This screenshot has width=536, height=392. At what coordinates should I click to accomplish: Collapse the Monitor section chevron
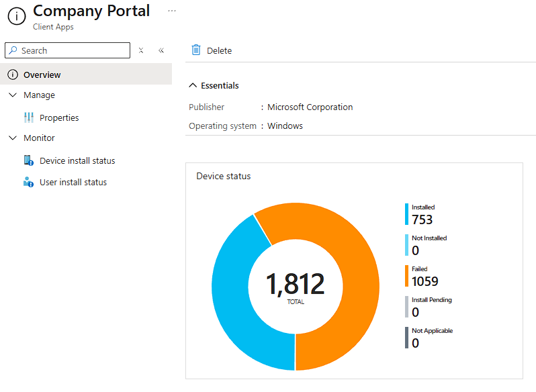(13, 138)
